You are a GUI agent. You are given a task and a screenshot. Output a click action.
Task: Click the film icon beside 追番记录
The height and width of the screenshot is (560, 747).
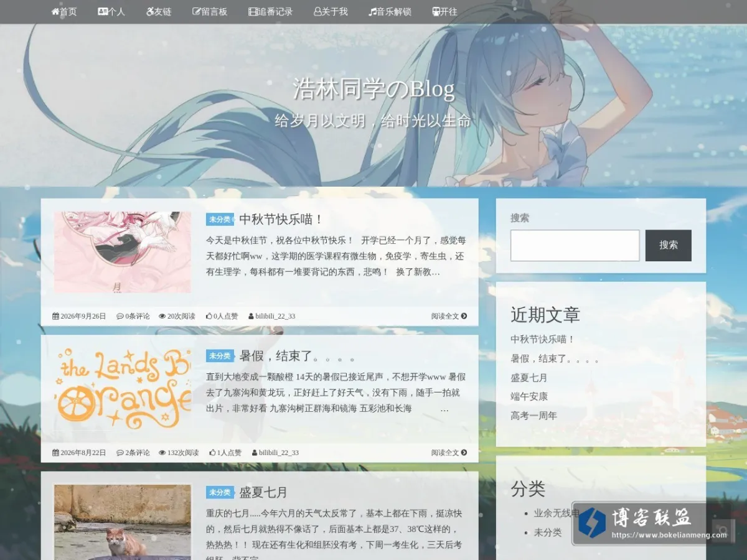(252, 12)
